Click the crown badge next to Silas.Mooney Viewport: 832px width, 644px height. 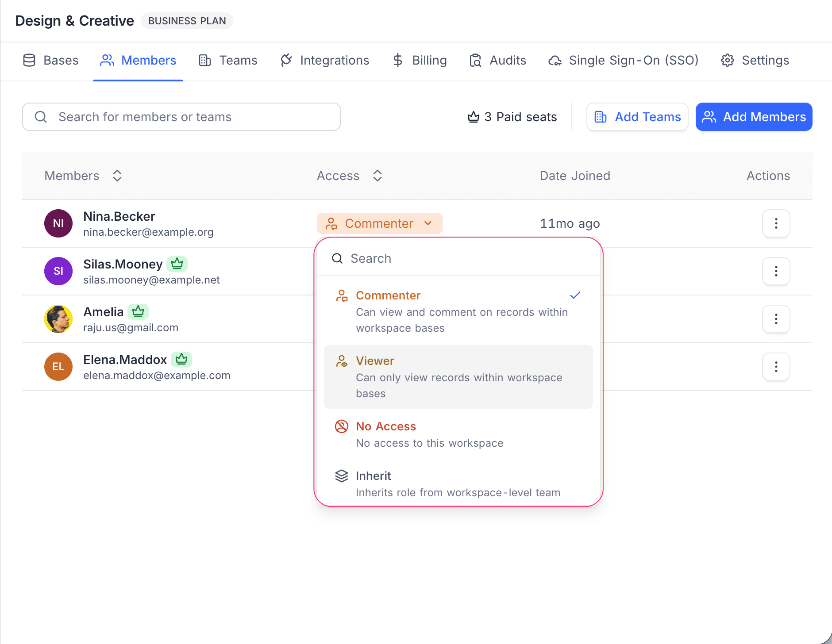click(x=177, y=264)
